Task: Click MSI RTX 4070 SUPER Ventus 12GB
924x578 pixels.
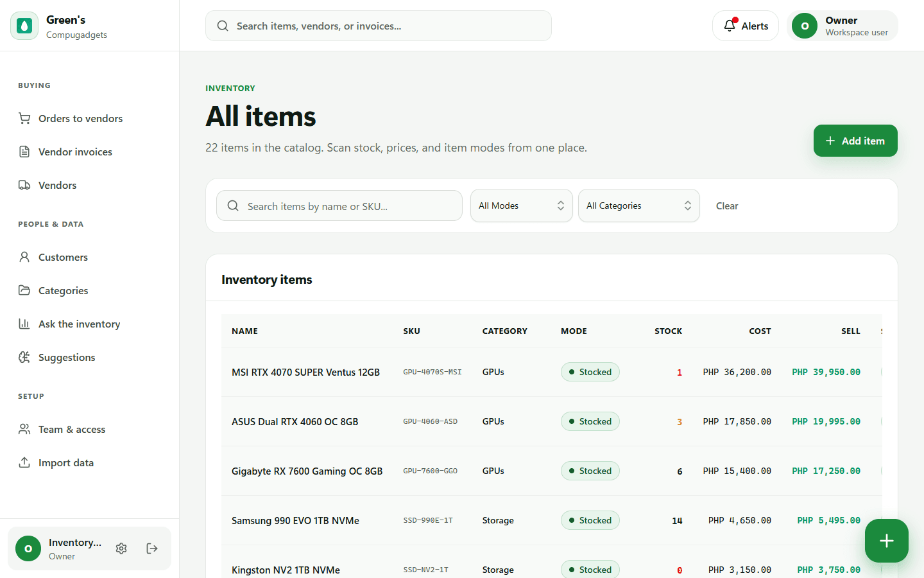Action: (x=305, y=372)
